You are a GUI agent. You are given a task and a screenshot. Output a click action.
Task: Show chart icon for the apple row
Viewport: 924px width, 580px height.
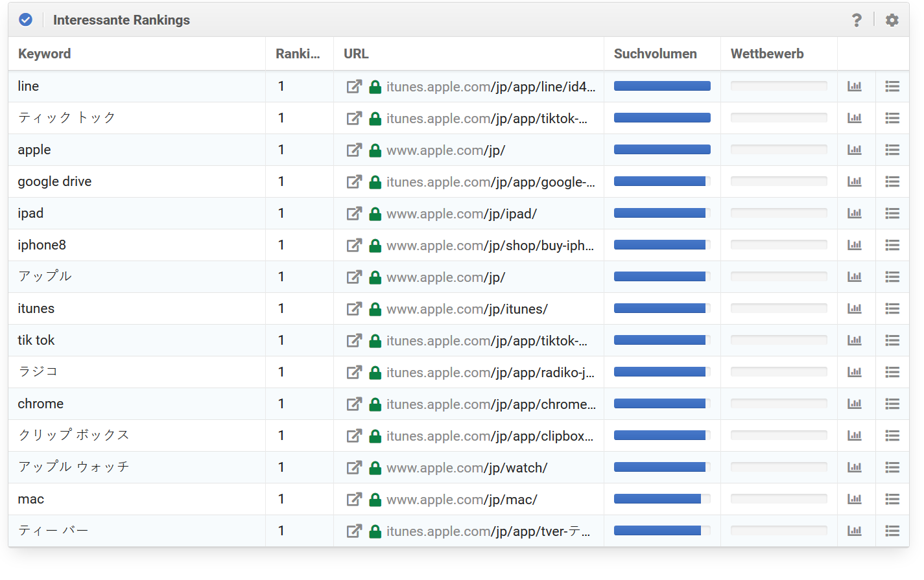point(855,150)
